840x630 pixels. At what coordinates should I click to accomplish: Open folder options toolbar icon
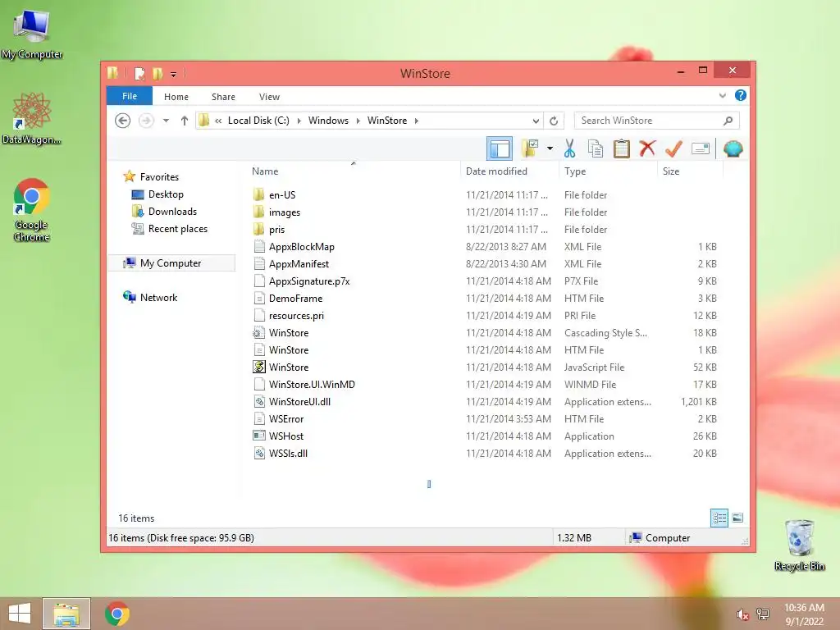coord(531,148)
